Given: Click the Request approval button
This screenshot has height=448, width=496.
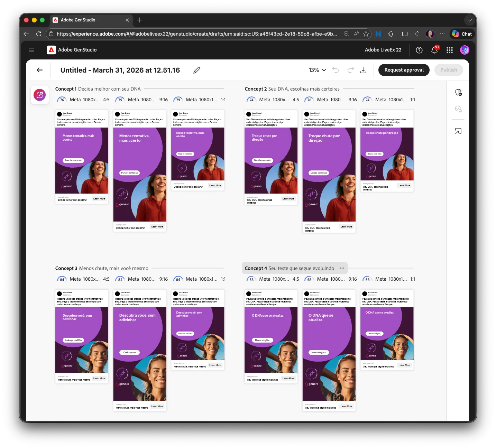Looking at the screenshot, I should point(404,70).
